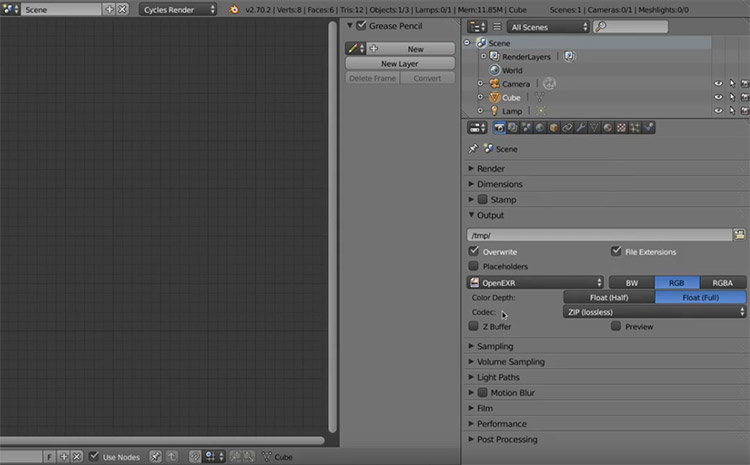The image size is (750, 465).
Task: Open the Modifiers tab wrench icon
Action: pos(581,128)
